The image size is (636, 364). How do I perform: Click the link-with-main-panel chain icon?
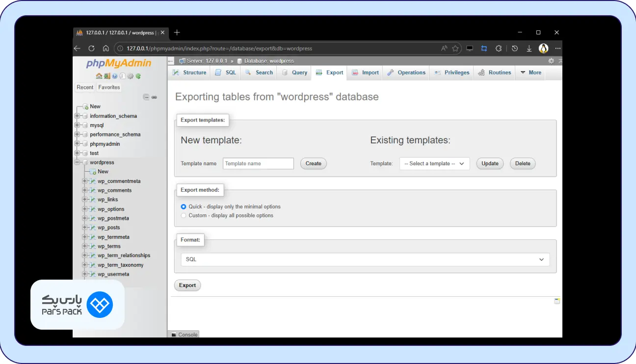tap(154, 97)
